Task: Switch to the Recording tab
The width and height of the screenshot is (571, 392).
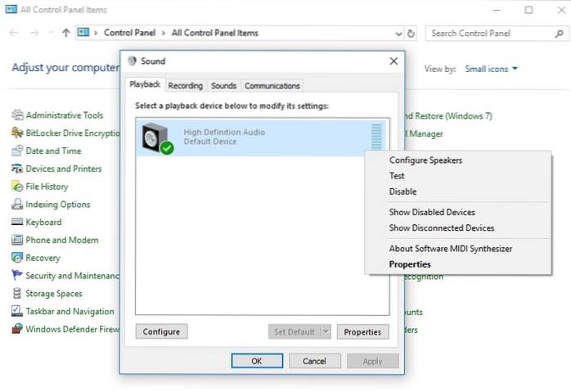Action: (x=186, y=86)
